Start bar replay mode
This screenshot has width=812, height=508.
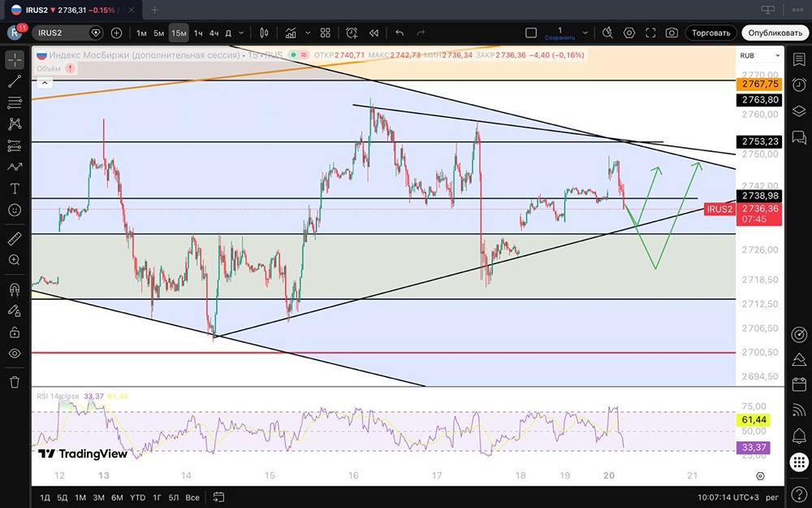(374, 33)
